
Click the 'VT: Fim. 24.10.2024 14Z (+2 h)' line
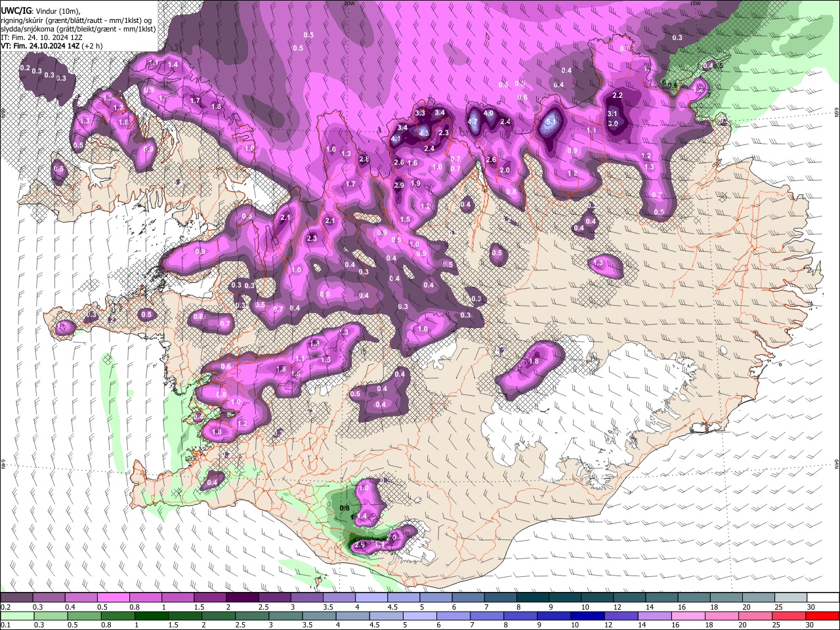(52, 46)
